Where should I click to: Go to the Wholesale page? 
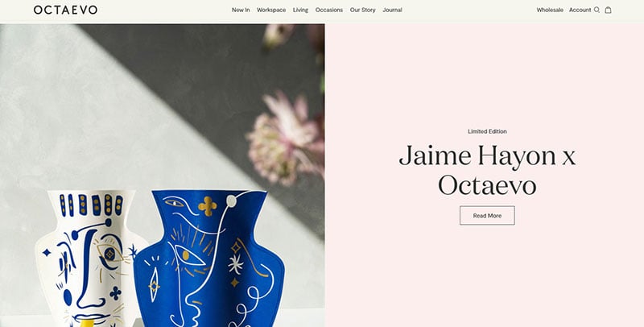coord(550,10)
